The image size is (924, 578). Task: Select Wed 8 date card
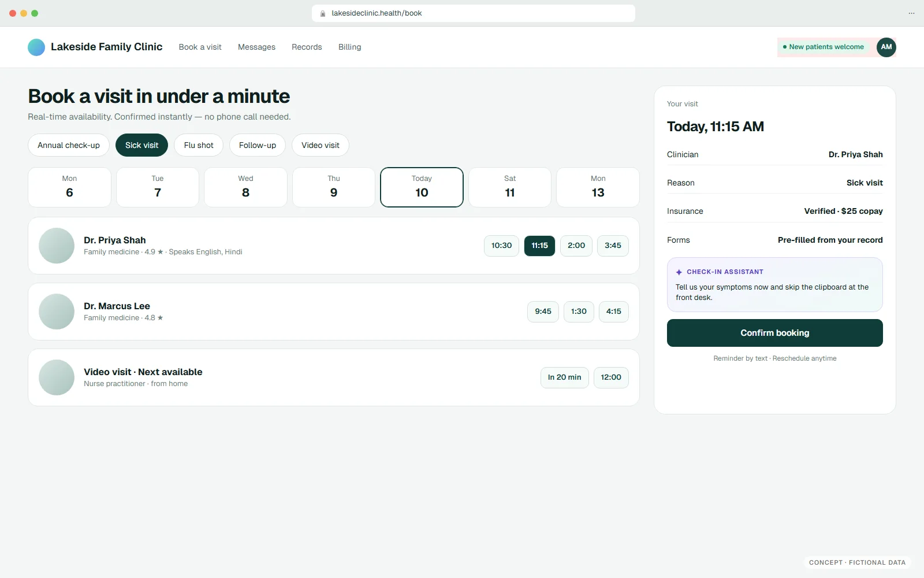(x=245, y=187)
